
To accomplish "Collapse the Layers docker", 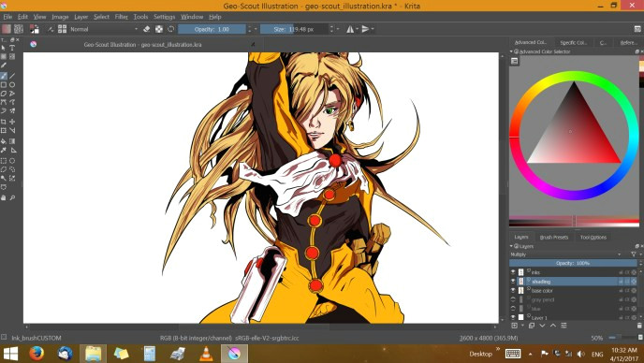I will pos(511,246).
